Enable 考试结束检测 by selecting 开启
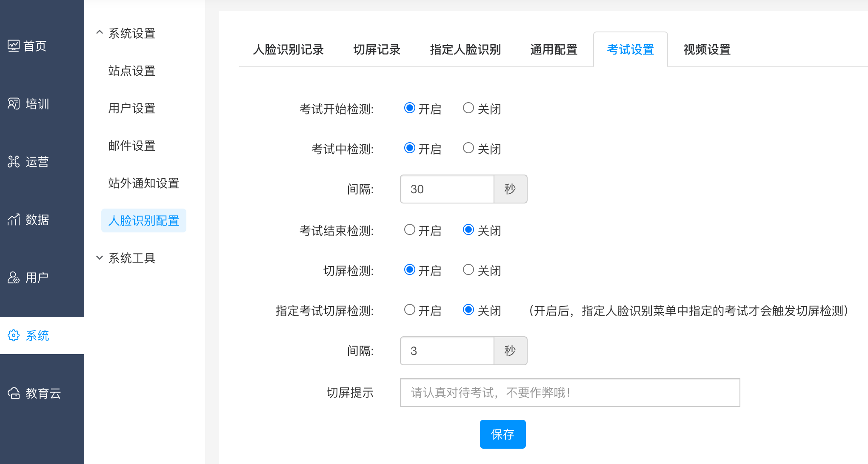The width and height of the screenshot is (868, 464). click(x=409, y=230)
